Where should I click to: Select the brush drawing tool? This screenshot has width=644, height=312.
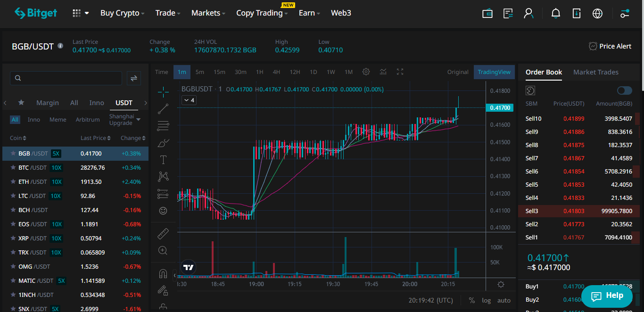tap(163, 142)
